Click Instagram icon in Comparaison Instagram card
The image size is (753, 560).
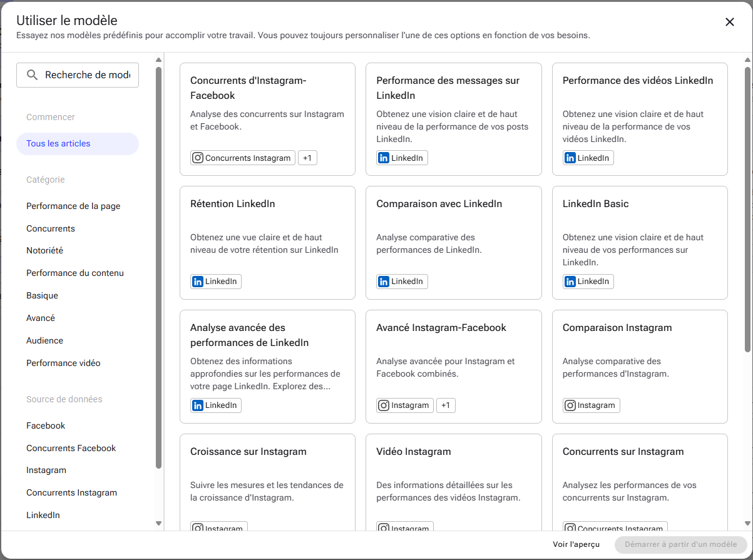(x=570, y=405)
